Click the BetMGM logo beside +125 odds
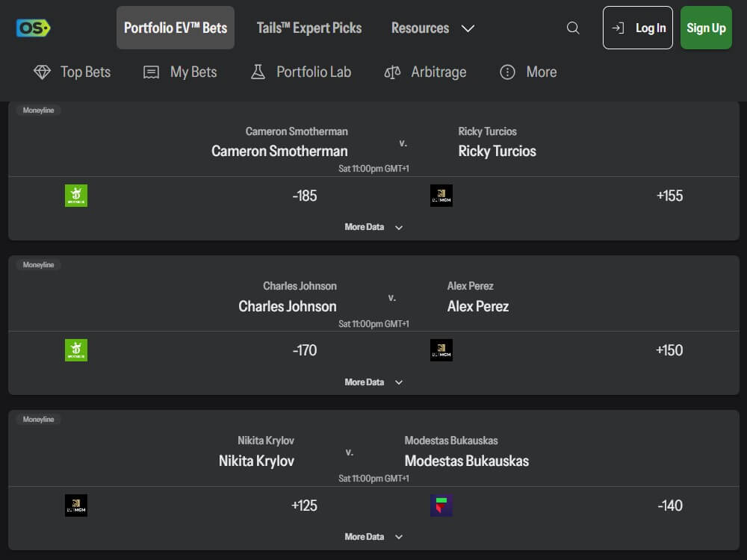747x560 pixels. click(x=75, y=505)
